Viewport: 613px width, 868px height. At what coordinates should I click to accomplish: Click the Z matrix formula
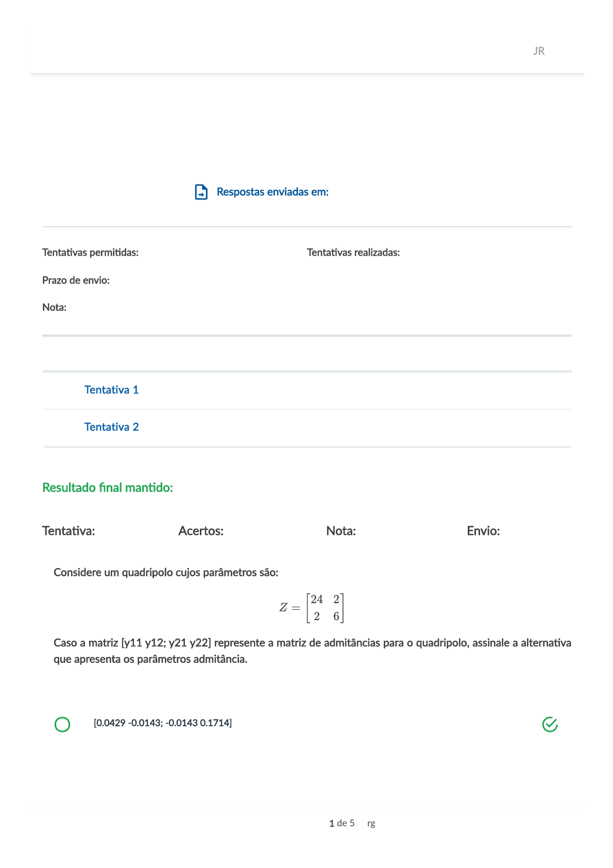point(312,608)
